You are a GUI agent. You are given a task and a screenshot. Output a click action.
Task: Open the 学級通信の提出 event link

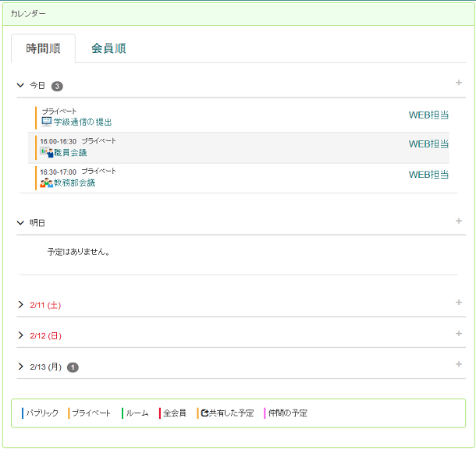pos(83,122)
